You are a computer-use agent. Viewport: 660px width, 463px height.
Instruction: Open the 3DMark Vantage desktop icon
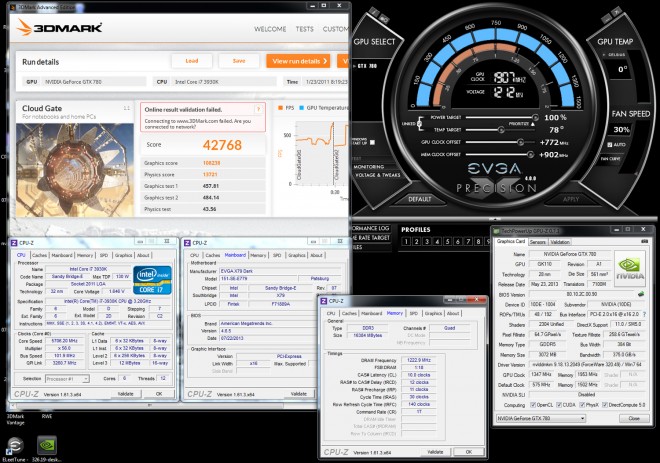click(15, 420)
